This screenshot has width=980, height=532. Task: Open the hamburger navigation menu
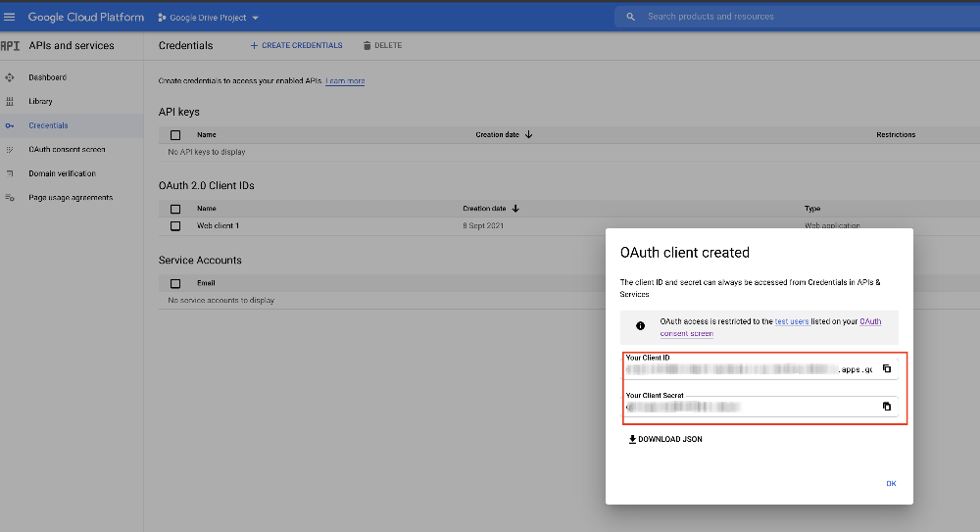10,17
